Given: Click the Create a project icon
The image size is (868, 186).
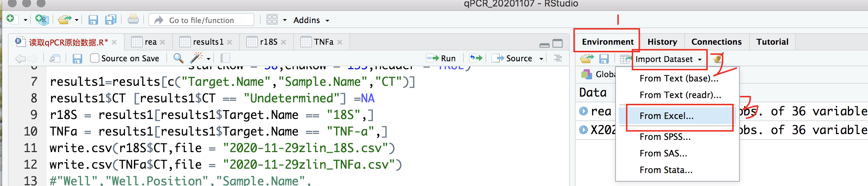Looking at the screenshot, I should click(x=42, y=20).
